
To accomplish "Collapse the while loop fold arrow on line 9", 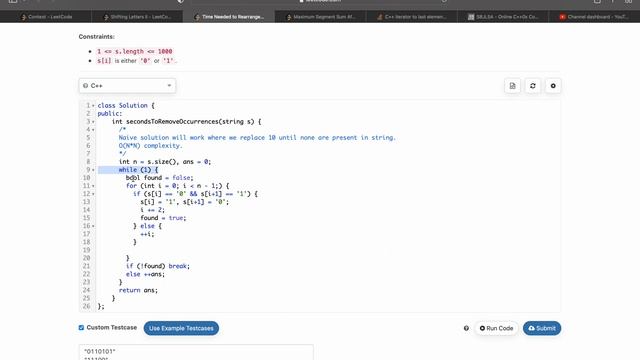I will [x=93, y=170].
